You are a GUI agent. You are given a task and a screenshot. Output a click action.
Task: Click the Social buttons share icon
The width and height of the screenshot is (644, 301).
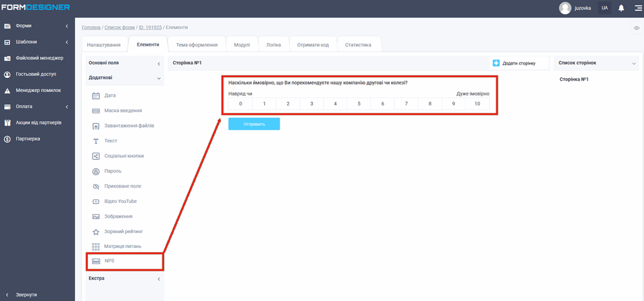pos(96,156)
